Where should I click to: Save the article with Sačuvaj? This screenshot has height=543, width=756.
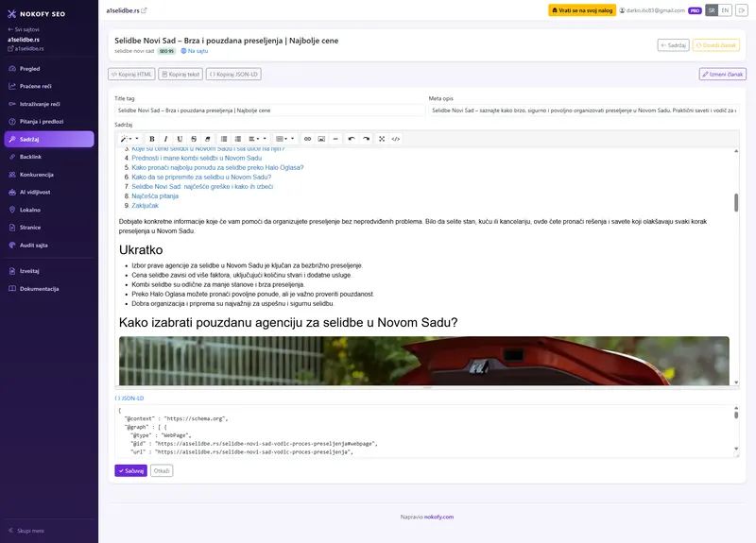click(130, 470)
